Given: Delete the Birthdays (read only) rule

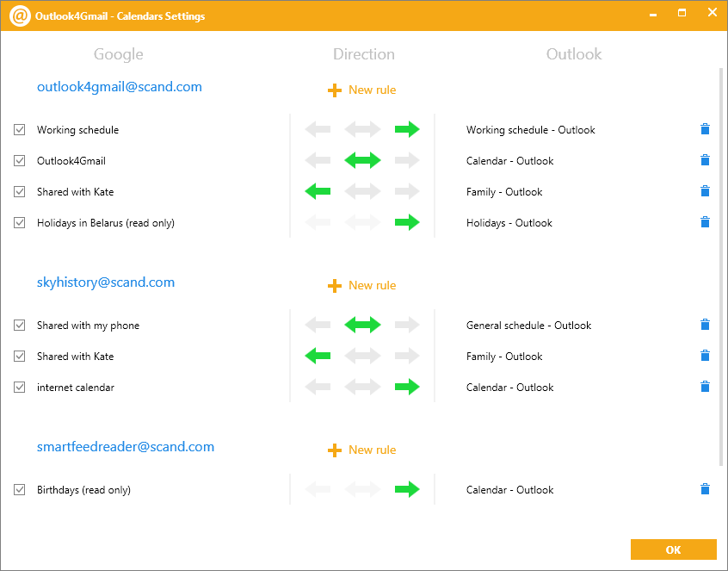Looking at the screenshot, I should tap(705, 489).
